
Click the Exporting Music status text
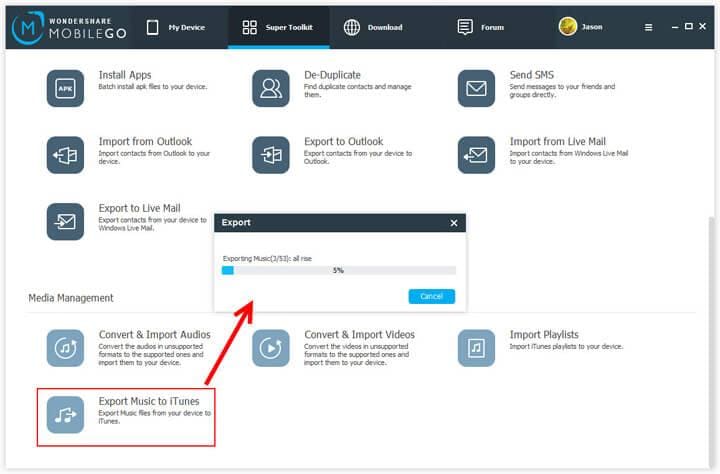click(267, 259)
